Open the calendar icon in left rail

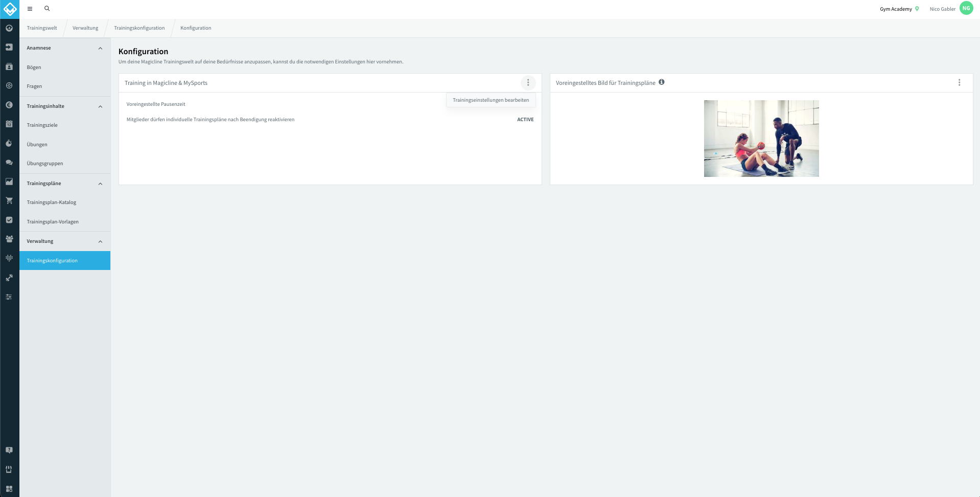click(9, 124)
